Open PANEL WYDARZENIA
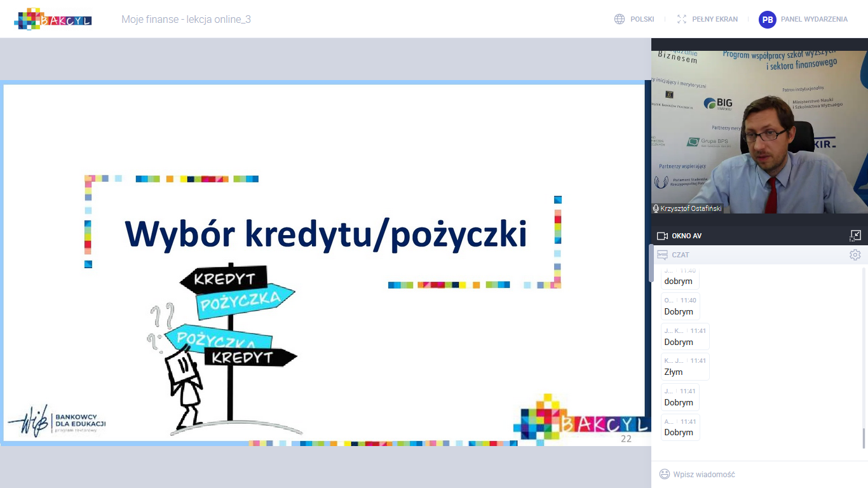868x488 pixels. [x=814, y=19]
